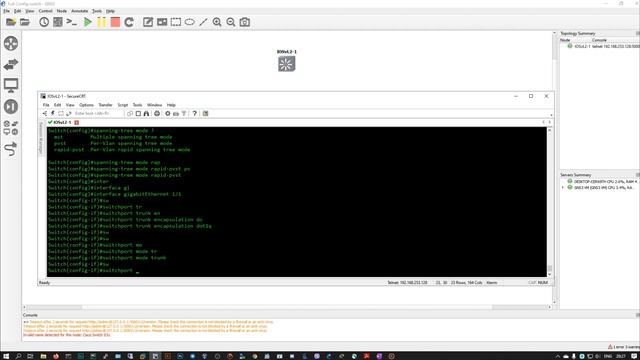
Task: Select the draw line tool
Action: (x=203, y=22)
